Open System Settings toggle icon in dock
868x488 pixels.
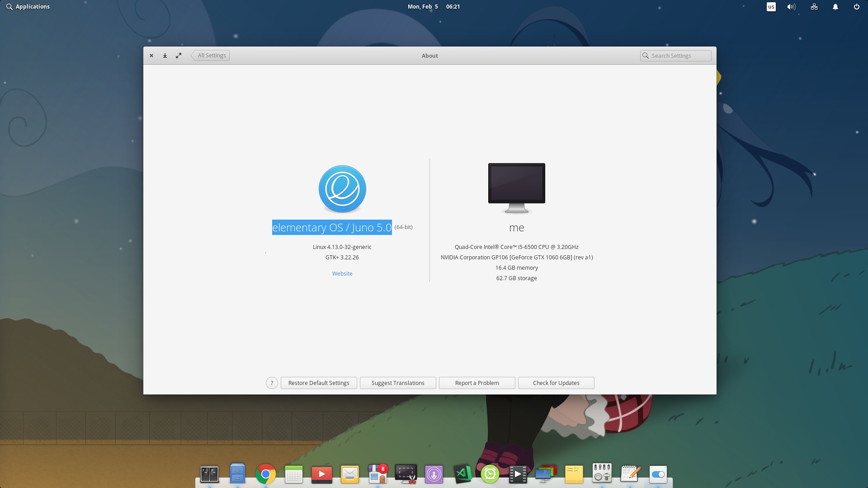coord(658,474)
